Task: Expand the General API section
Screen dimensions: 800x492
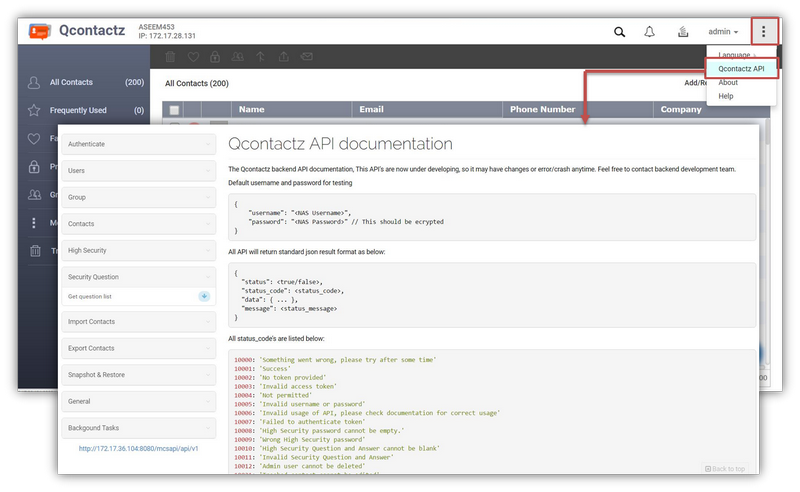Action: click(x=139, y=401)
